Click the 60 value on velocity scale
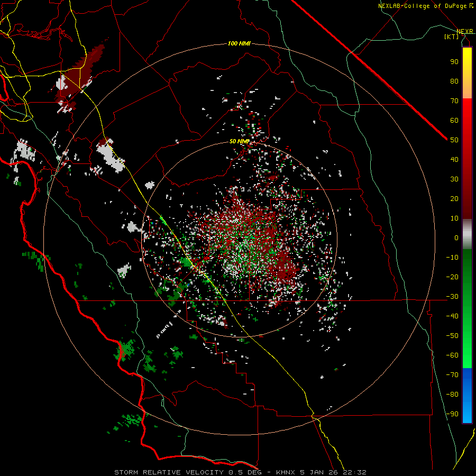 454,120
